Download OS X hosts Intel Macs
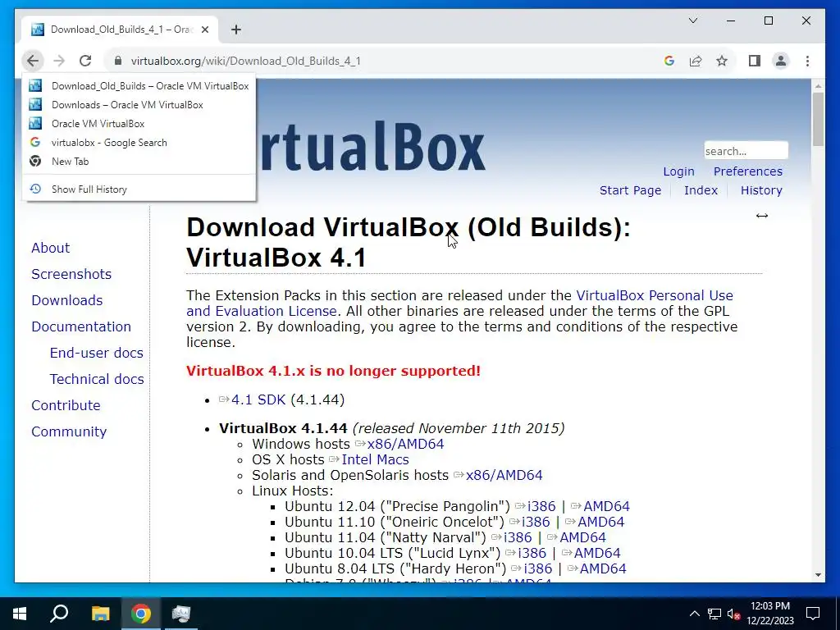840x630 pixels. tap(375, 459)
